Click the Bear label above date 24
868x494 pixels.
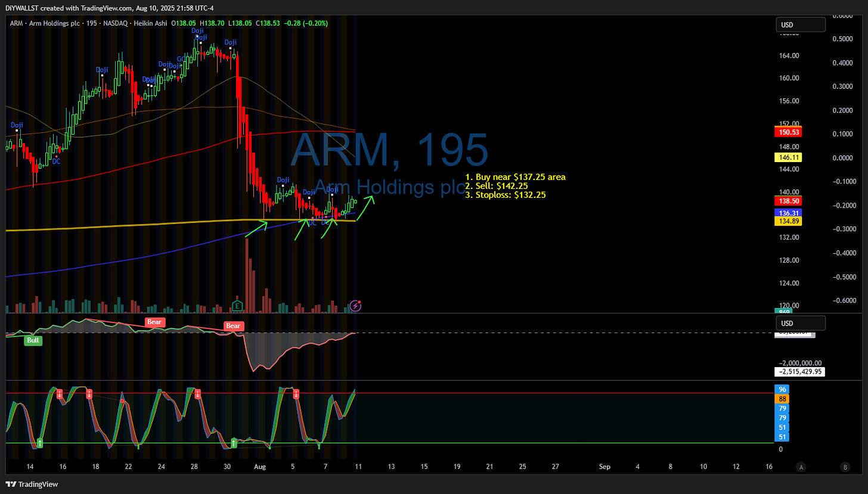coord(156,322)
